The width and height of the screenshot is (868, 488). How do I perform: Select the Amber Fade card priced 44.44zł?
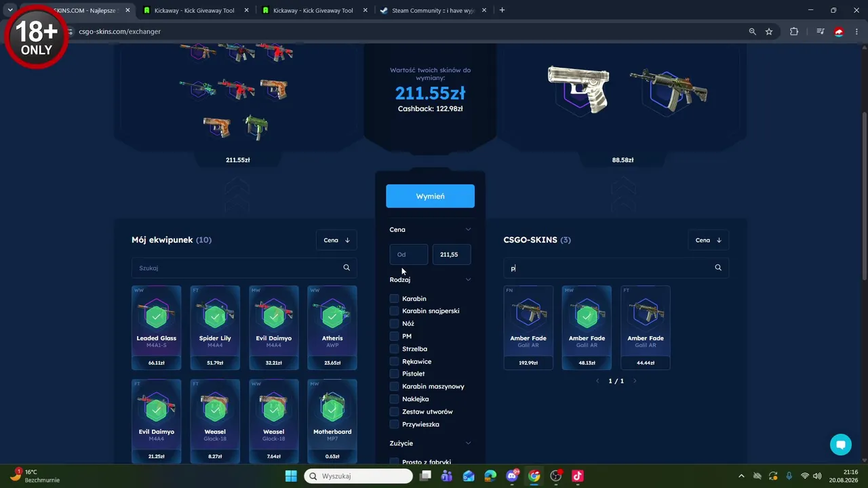click(646, 328)
